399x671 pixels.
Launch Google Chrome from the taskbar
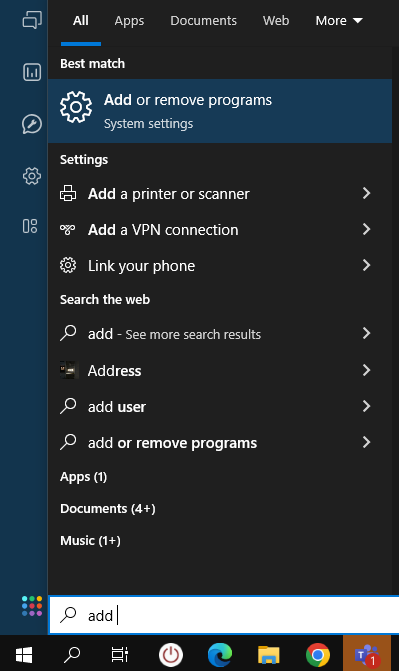(x=318, y=655)
